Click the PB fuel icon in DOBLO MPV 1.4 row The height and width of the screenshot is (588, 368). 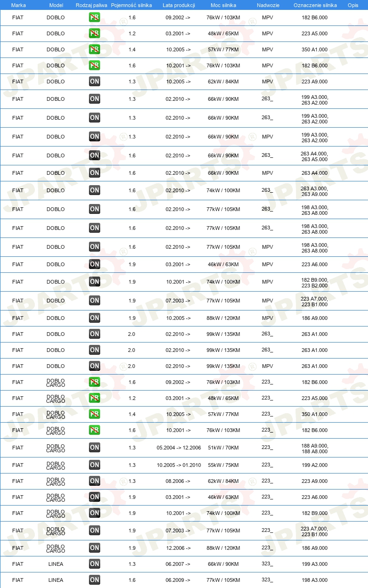pyautogui.click(x=95, y=49)
